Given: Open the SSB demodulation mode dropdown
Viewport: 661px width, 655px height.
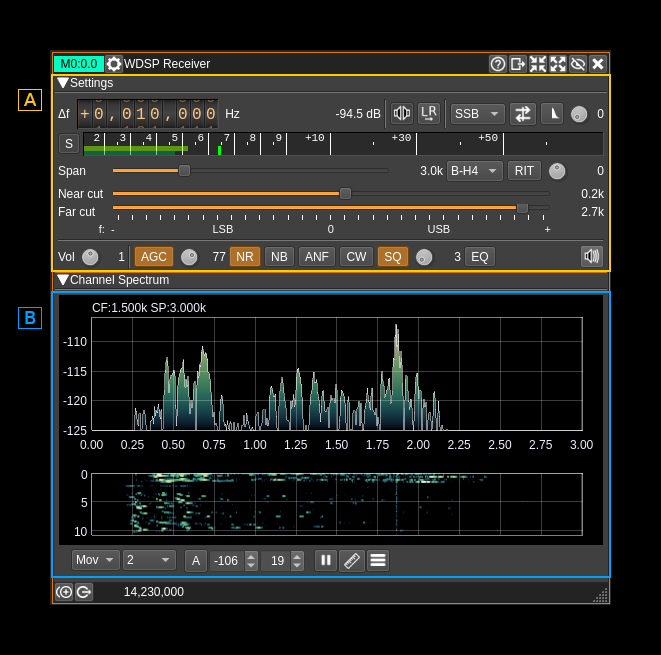Looking at the screenshot, I should pos(477,114).
